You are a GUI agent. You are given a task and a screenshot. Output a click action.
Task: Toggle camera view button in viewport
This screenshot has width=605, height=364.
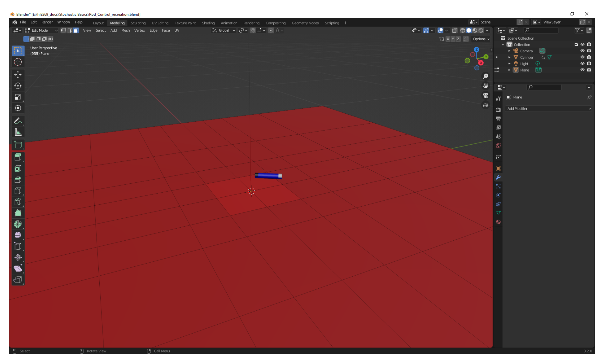485,95
